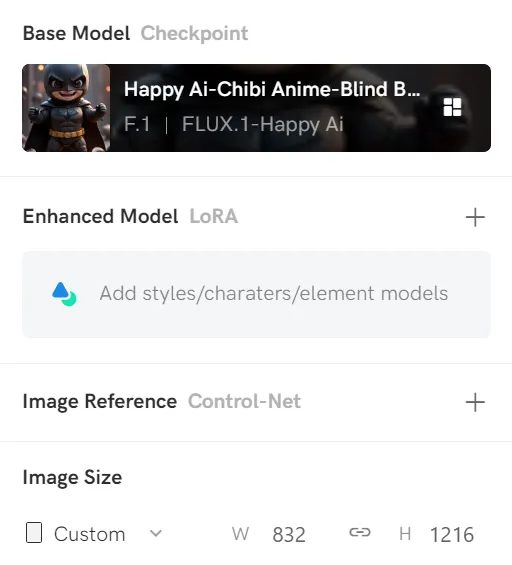The height and width of the screenshot is (565, 512).
Task: Click the portrait orientation rectangle icon
Action: point(34,533)
